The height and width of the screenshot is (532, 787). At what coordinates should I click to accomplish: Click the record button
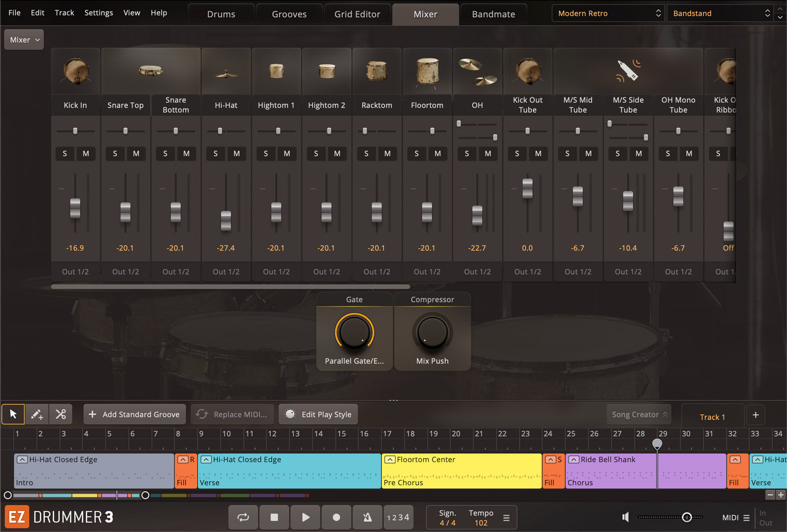pos(336,517)
